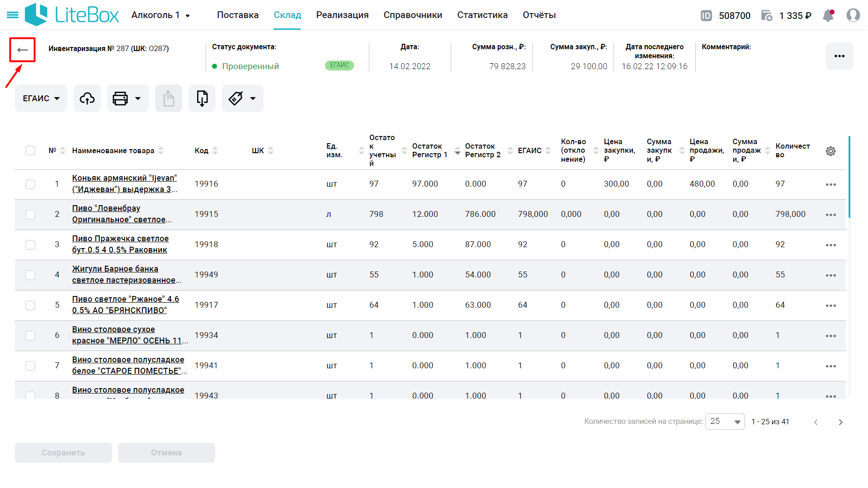Go to previous page of records
868x488 pixels.
point(816,422)
